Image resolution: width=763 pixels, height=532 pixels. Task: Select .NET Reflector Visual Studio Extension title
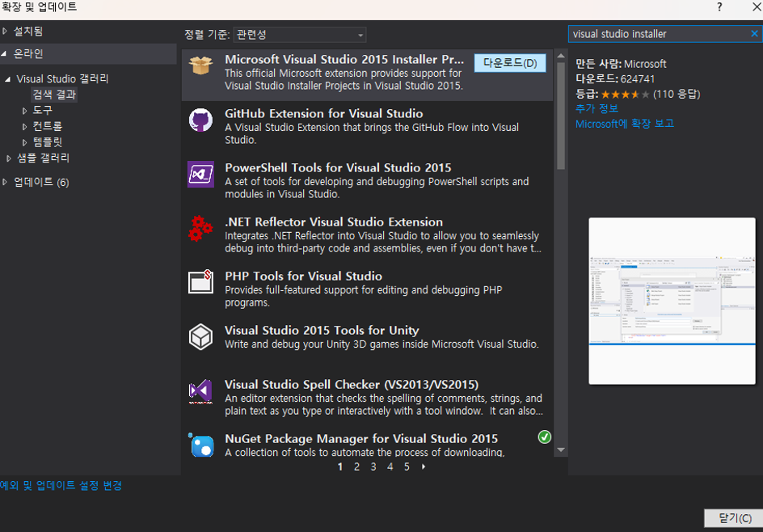pyautogui.click(x=334, y=222)
